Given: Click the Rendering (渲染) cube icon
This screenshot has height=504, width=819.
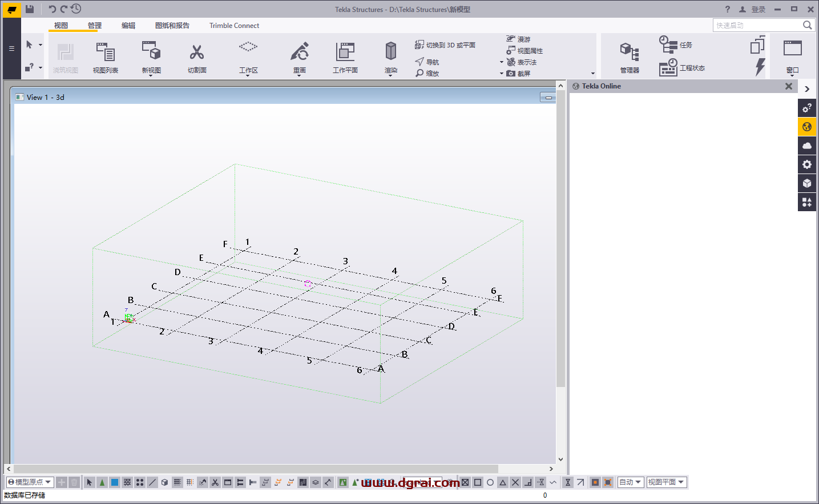Looking at the screenshot, I should (x=391, y=51).
